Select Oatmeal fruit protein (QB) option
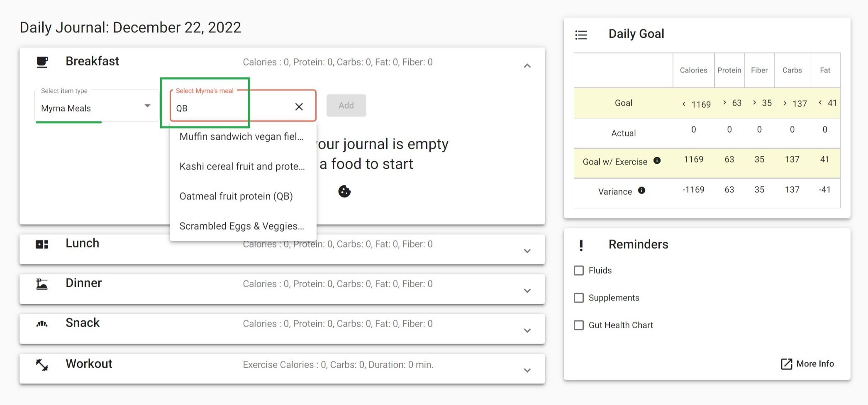Screen dimensions: 868x405 236,196
